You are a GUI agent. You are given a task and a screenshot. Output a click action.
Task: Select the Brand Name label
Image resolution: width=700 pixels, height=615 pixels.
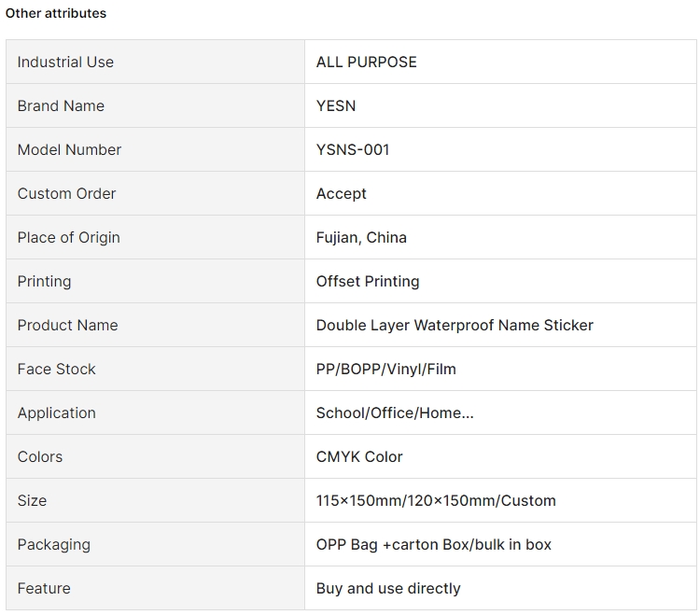61,105
